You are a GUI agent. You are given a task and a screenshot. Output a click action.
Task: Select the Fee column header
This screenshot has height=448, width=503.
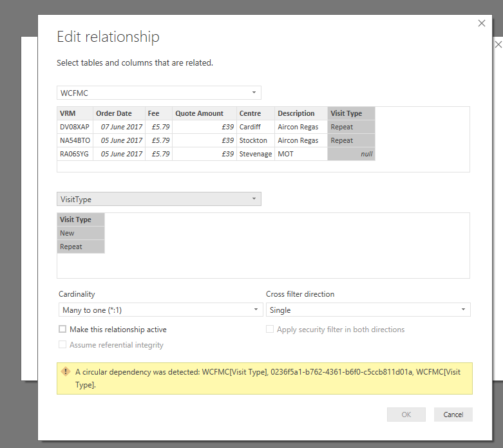(x=159, y=113)
